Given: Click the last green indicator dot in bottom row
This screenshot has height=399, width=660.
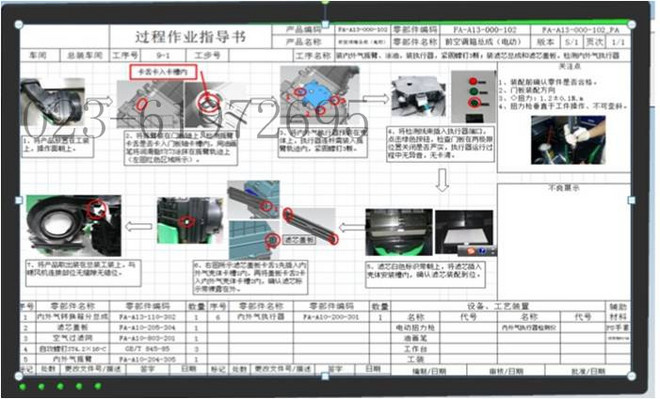Looking at the screenshot, I should 98,386.
